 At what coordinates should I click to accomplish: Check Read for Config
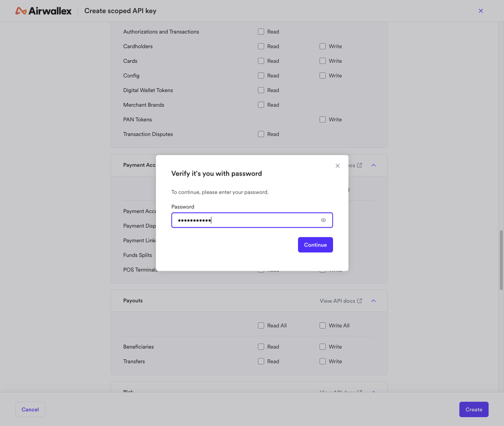pyautogui.click(x=261, y=75)
